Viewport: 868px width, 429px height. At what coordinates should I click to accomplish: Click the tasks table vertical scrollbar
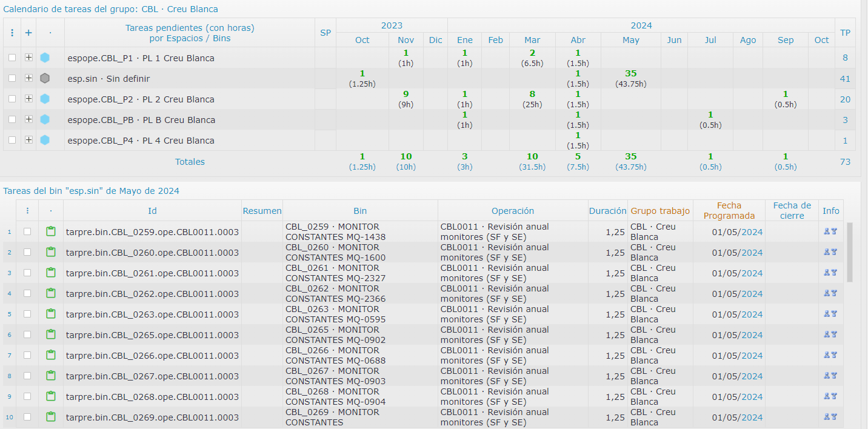(x=850, y=252)
